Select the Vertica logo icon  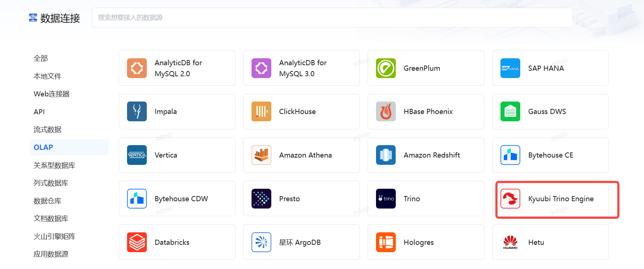(x=137, y=155)
